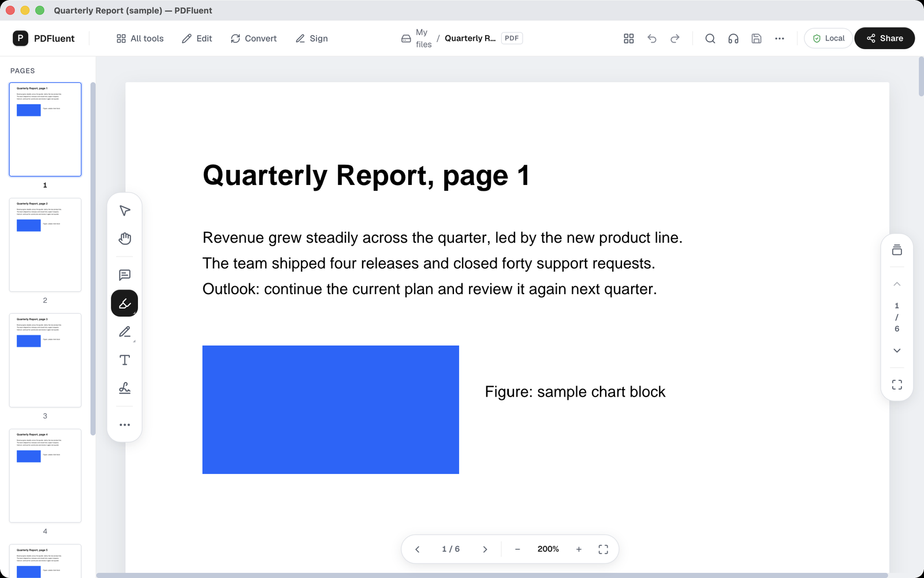Select the signature stamp tool
The height and width of the screenshot is (578, 924).
pyautogui.click(x=125, y=388)
